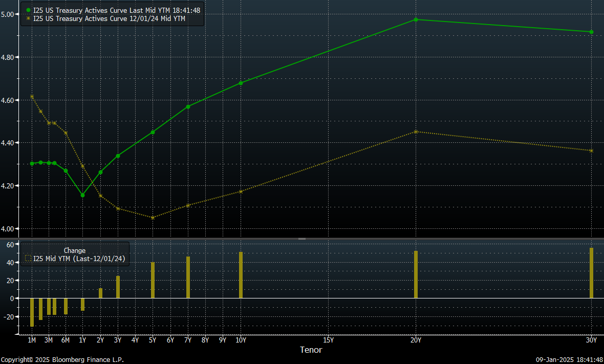Select legend entry 'I25 US Treasury Actives Curve Last Mid YTM 18:41:48'

(x=117, y=10)
